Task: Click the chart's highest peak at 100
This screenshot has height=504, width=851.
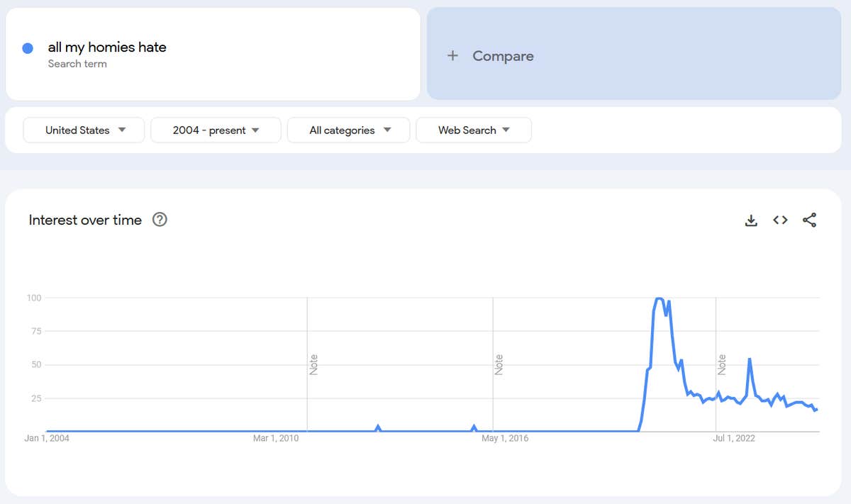Action: [659, 298]
